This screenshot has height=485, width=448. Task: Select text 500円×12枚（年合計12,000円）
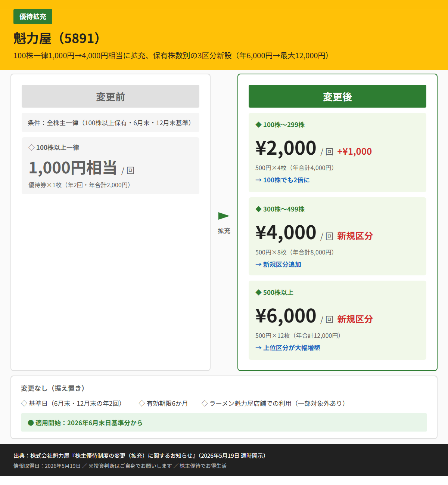coord(298,336)
